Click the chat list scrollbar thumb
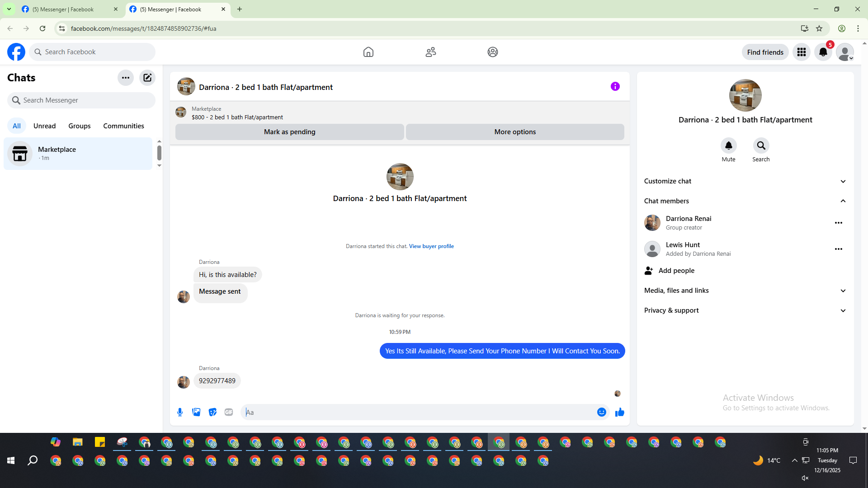This screenshot has height=488, width=868. click(x=159, y=153)
